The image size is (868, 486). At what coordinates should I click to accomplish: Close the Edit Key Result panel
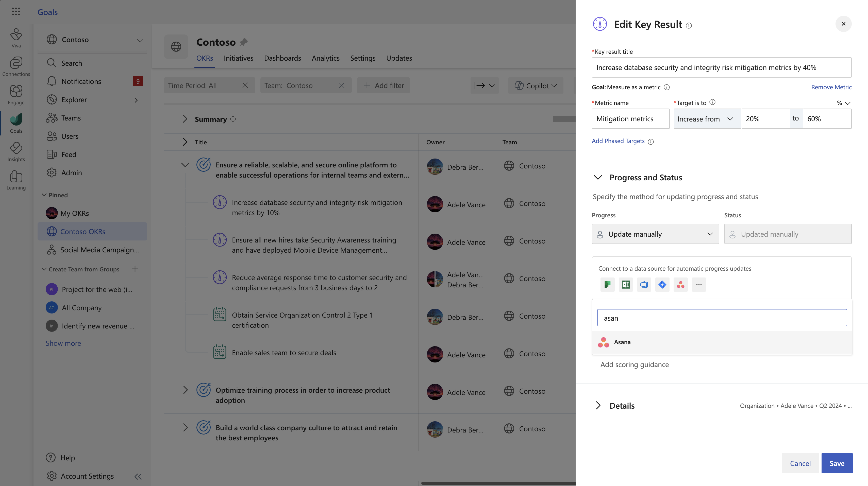point(843,24)
